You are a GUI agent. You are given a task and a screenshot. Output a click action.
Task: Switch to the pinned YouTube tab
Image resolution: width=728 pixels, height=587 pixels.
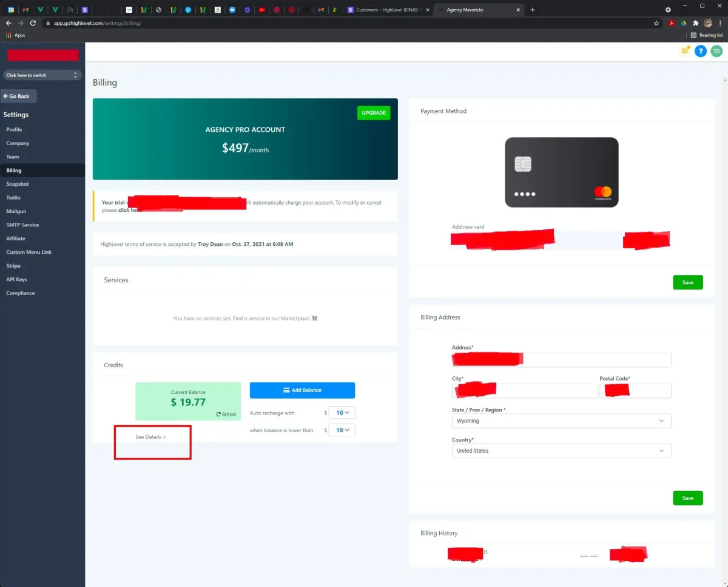(x=261, y=10)
